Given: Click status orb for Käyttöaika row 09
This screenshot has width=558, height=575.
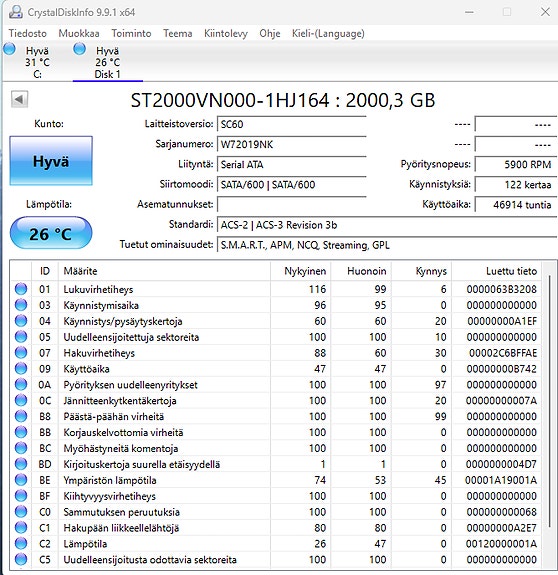Looking at the screenshot, I should pos(21,369).
